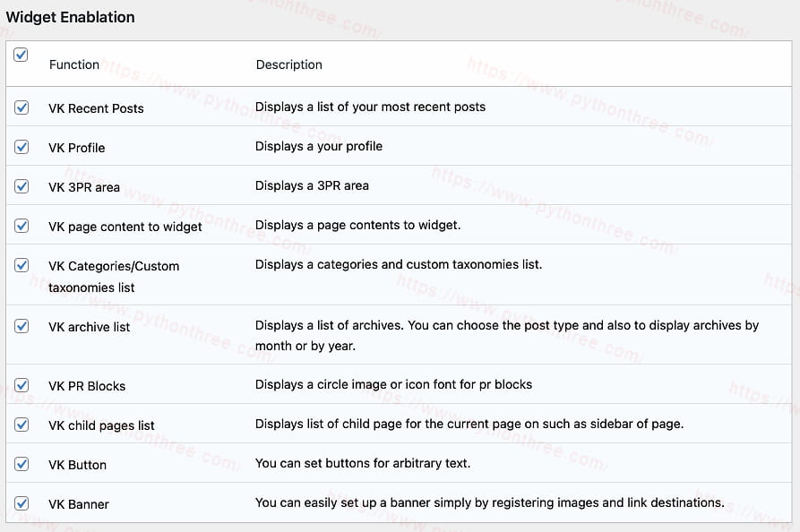Click the VK Button description text
800x532 pixels.
pos(362,463)
